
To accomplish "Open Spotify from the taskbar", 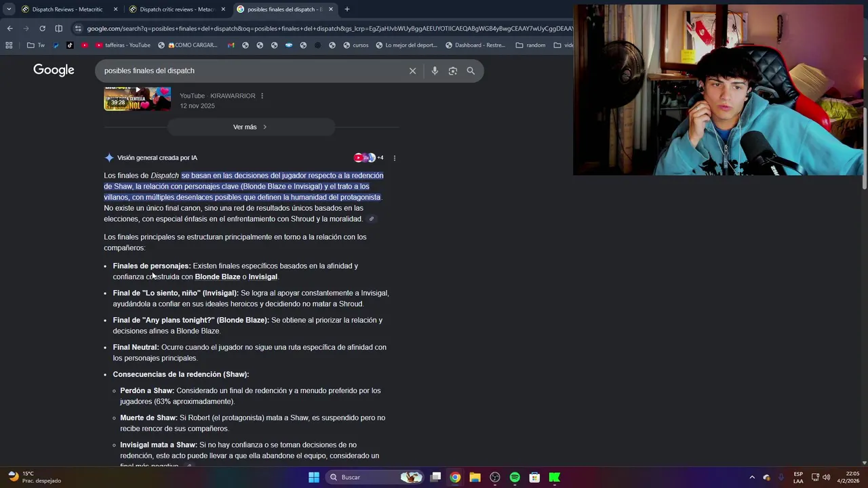I will (515, 477).
